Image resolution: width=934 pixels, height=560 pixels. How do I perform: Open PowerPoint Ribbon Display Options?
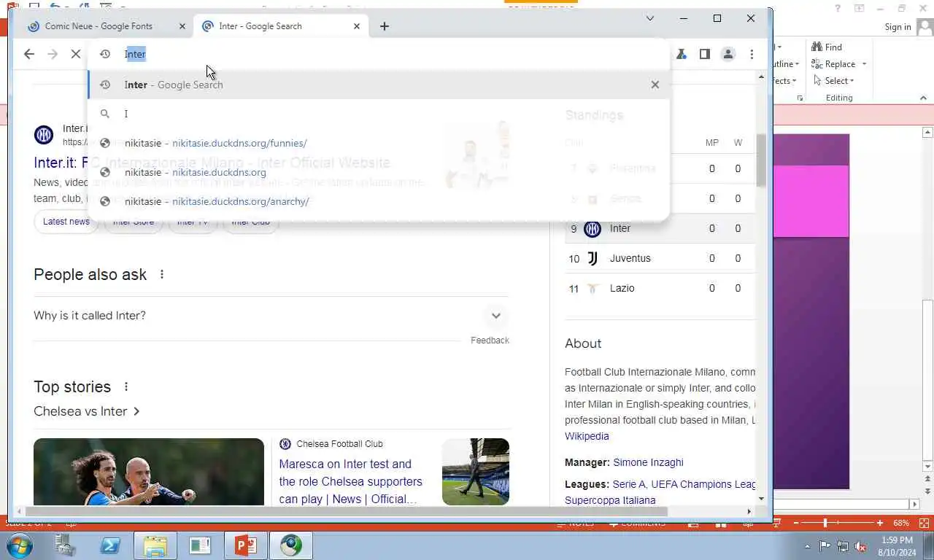[860, 9]
